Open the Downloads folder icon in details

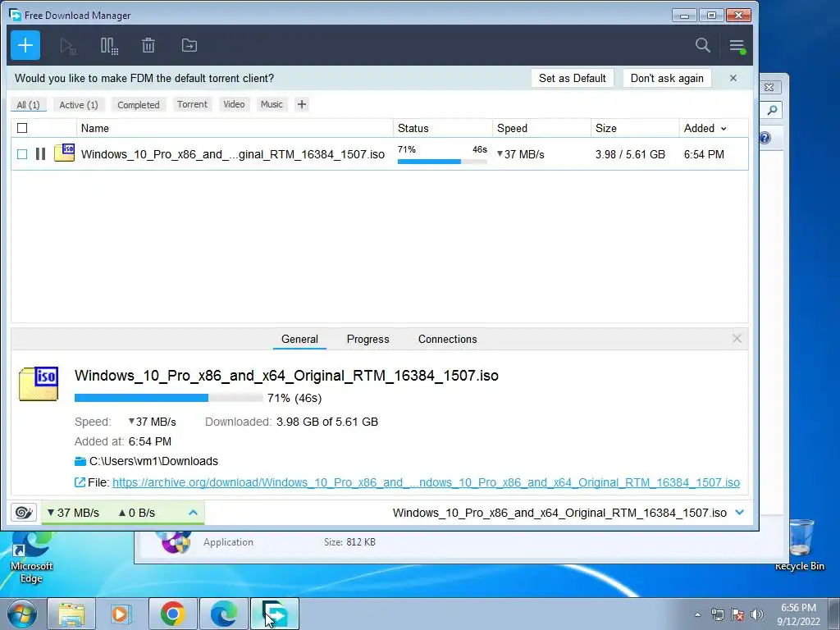click(80, 461)
